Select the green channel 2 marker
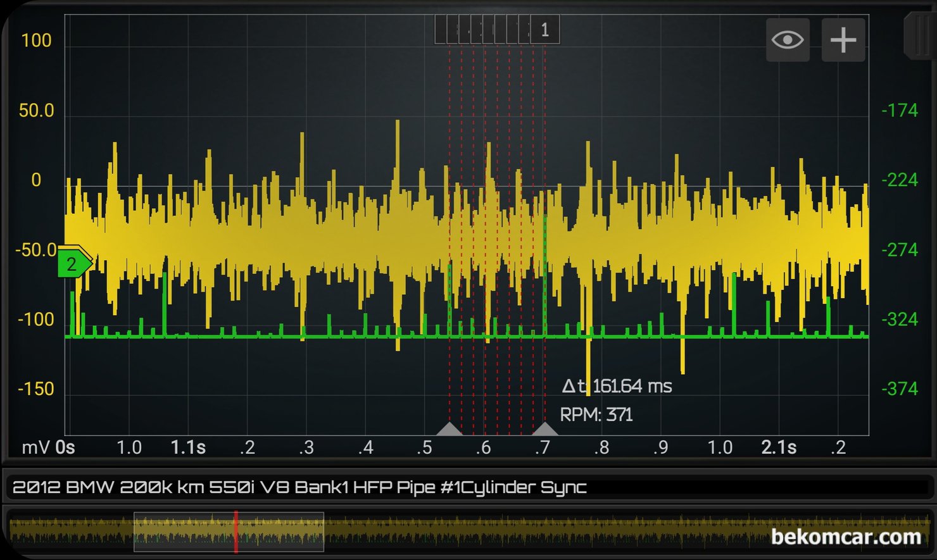Screen dimensions: 937x560 [x=73, y=264]
